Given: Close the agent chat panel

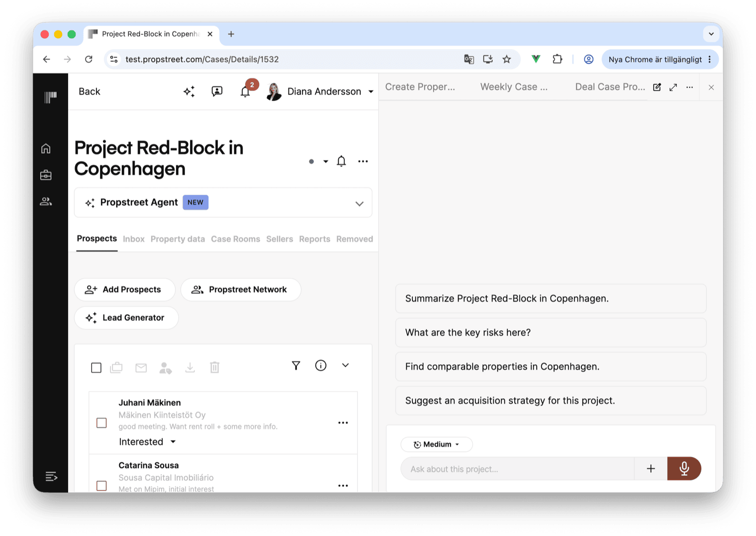Looking at the screenshot, I should coord(711,88).
